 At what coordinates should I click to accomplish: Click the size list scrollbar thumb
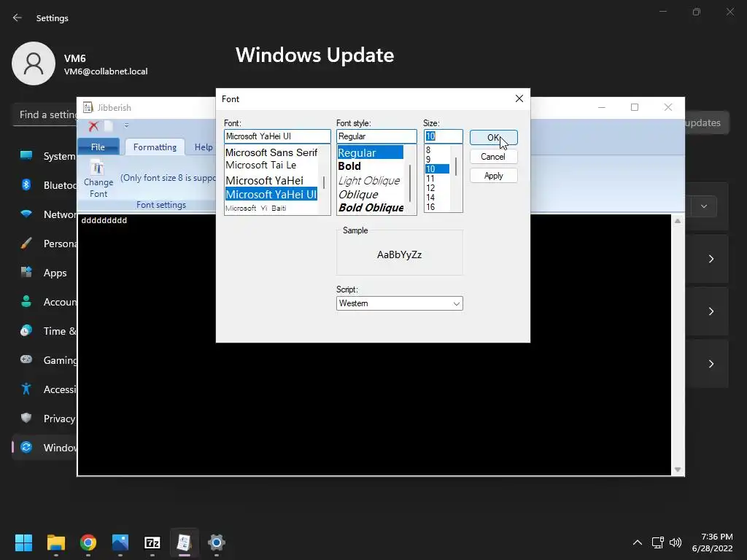456,167
